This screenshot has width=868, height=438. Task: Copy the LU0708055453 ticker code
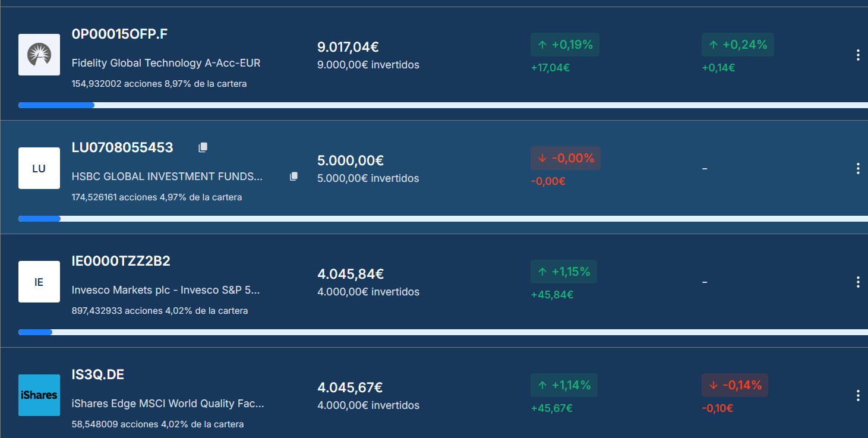[x=203, y=147]
